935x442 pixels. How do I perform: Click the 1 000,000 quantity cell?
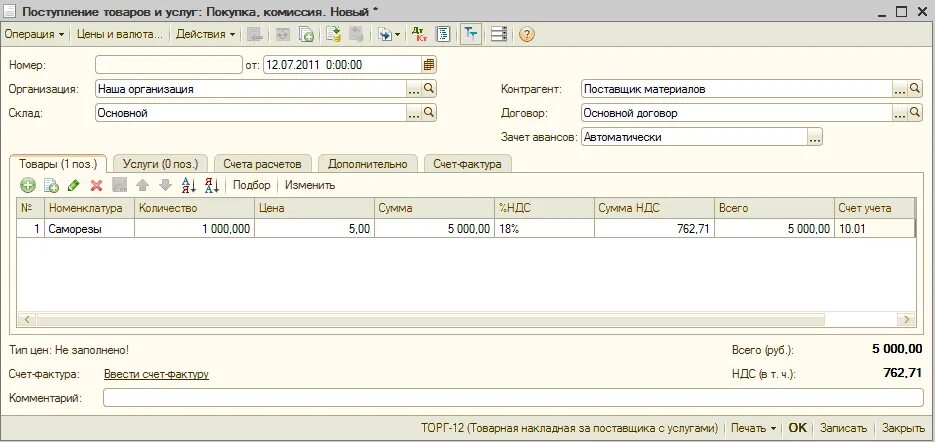194,228
